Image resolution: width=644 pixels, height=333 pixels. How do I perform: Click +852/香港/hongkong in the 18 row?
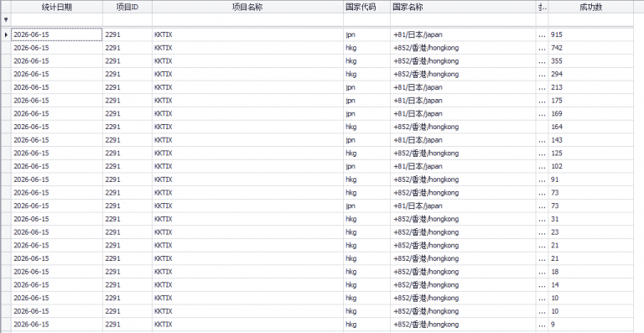tap(463, 272)
